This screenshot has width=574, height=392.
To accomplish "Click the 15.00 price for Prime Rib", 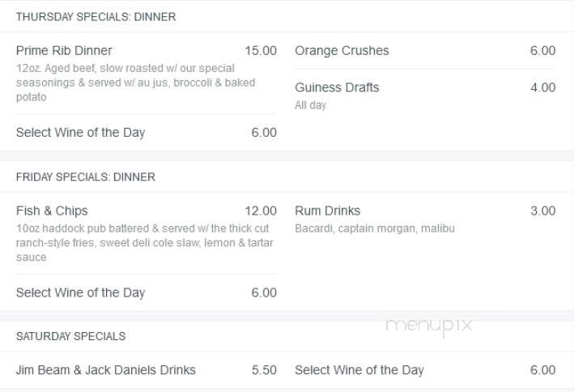I will coord(261,50).
